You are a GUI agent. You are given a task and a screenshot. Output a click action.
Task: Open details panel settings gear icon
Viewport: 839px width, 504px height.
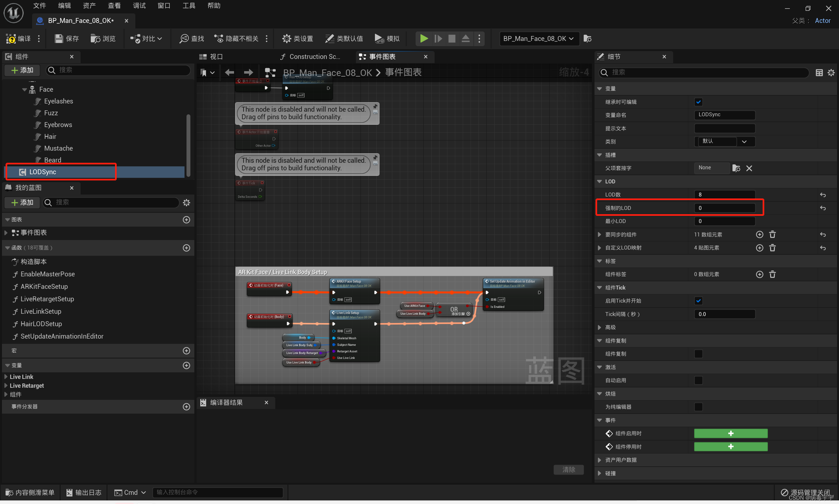tap(831, 73)
